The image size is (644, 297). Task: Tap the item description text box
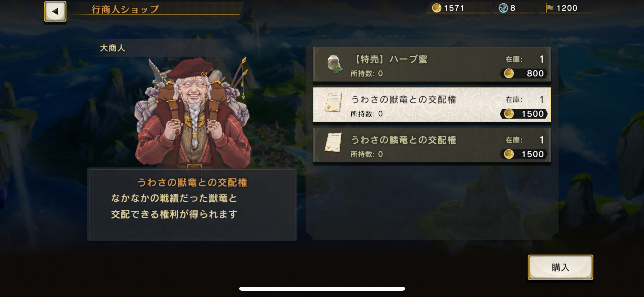tap(192, 204)
